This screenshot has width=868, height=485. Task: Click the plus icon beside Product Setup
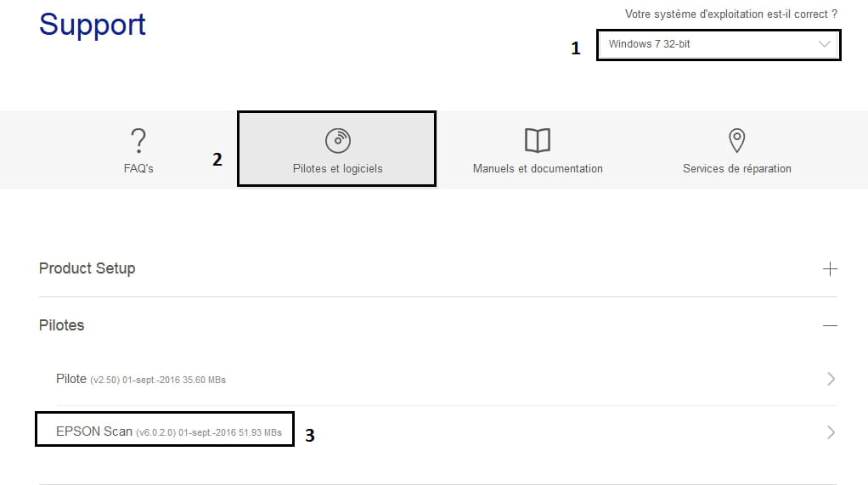pyautogui.click(x=830, y=269)
